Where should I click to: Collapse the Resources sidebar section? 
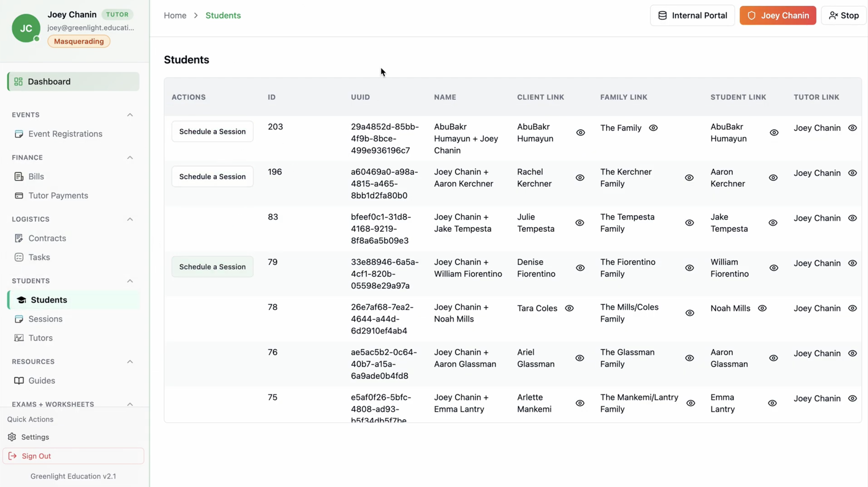[130, 362]
